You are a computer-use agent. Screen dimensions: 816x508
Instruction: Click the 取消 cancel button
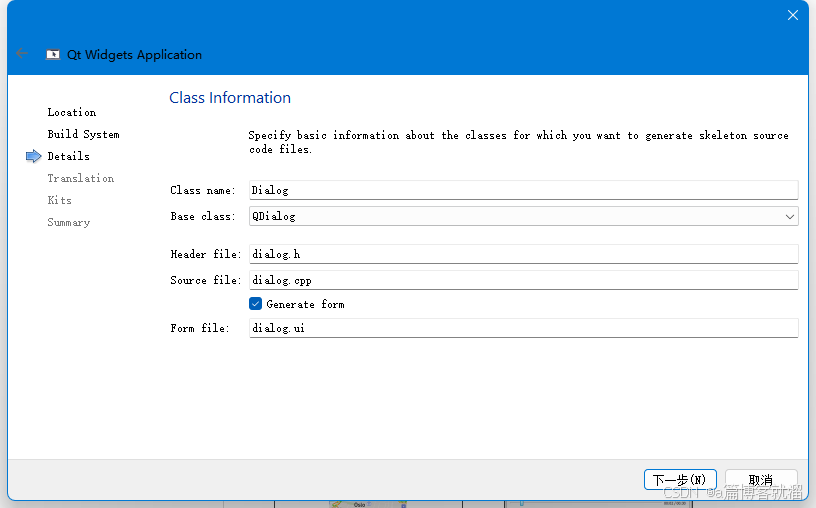761,479
